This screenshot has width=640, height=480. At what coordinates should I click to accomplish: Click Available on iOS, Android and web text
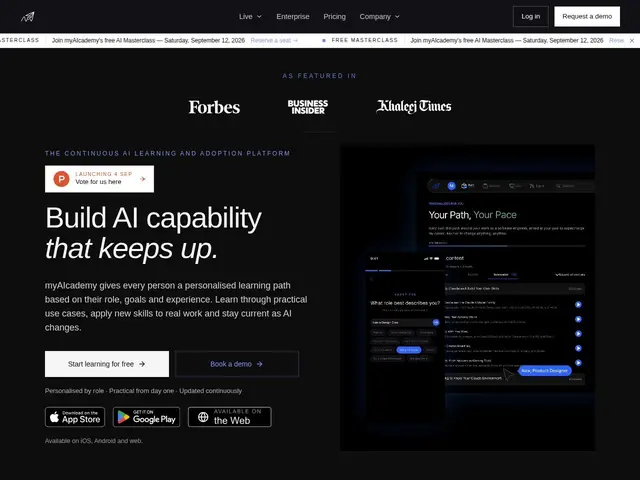(94, 441)
